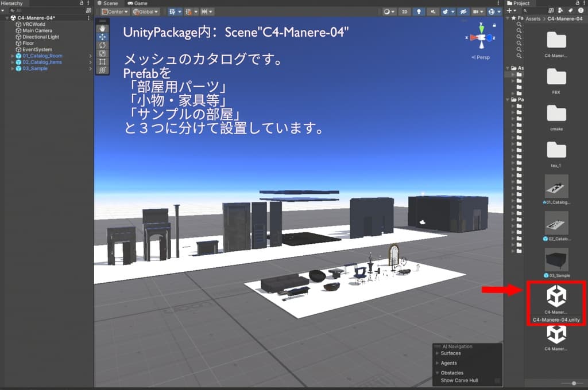The width and height of the screenshot is (588, 390).
Task: Open C4-Manere-04 scene options menu in Hierarchy
Action: point(88,18)
